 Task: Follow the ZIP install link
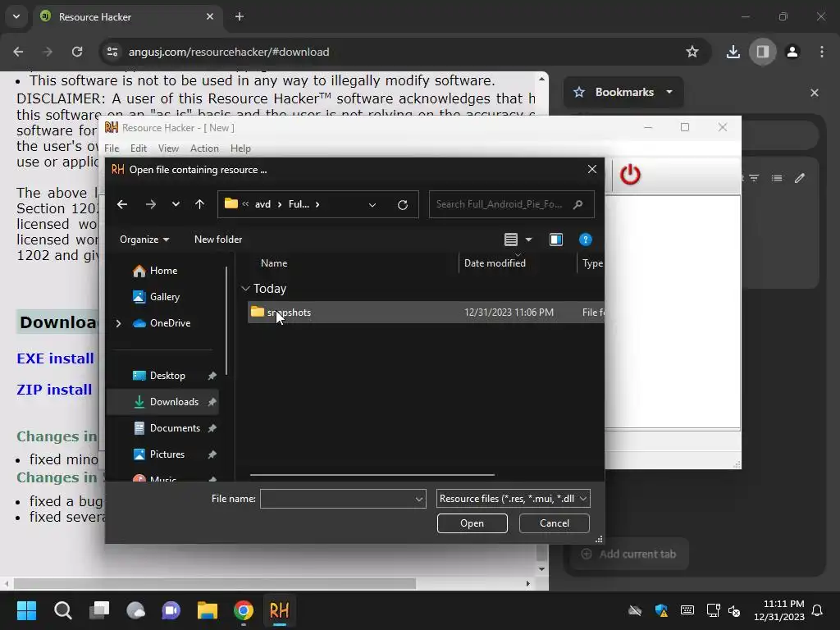click(x=54, y=390)
